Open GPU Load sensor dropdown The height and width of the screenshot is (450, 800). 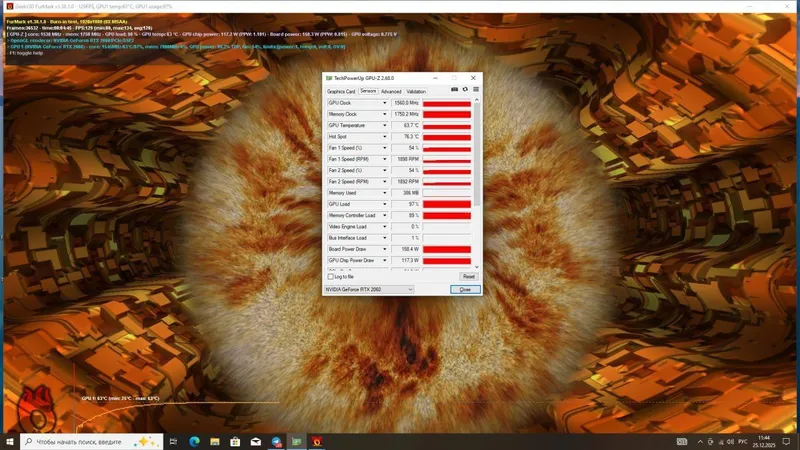coord(385,204)
